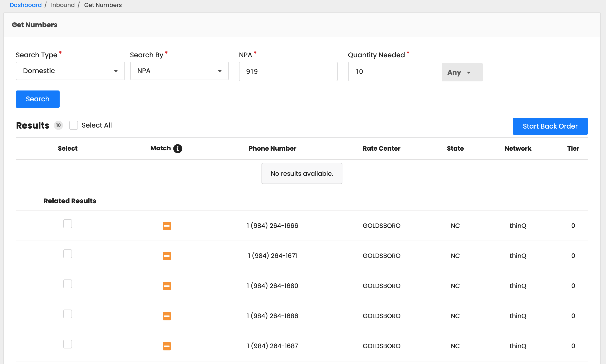Image resolution: width=606 pixels, height=364 pixels.
Task: Click the Get Numbers breadcrumb text
Action: point(103,5)
